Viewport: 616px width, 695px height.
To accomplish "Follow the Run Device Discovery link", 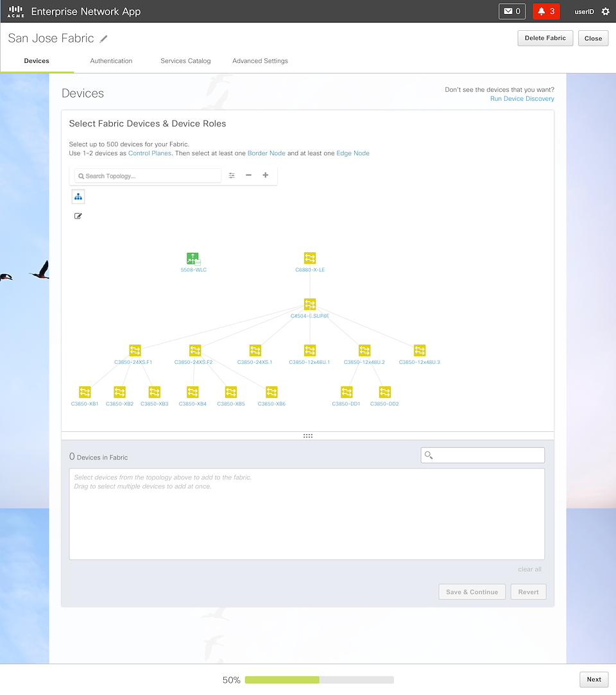I will pos(522,98).
